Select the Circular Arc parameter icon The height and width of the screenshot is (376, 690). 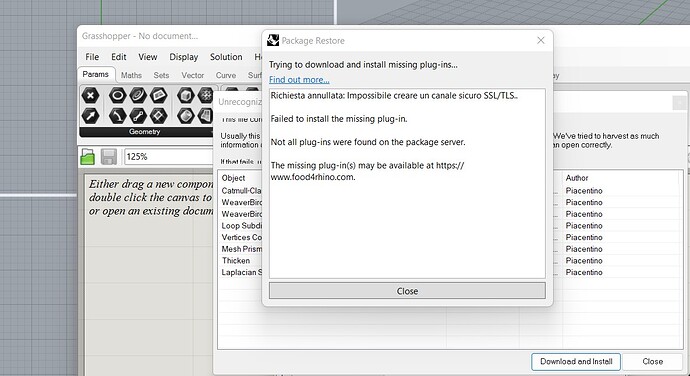point(138,96)
